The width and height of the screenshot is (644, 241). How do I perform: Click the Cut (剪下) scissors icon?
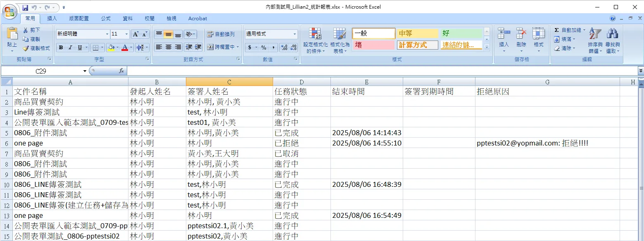pyautogui.click(x=26, y=30)
